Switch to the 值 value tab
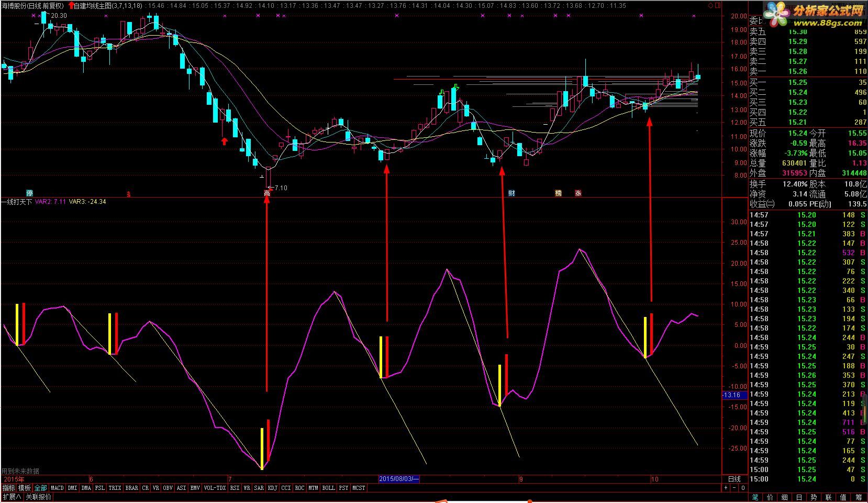This screenshot has height=503, width=868. [x=843, y=497]
